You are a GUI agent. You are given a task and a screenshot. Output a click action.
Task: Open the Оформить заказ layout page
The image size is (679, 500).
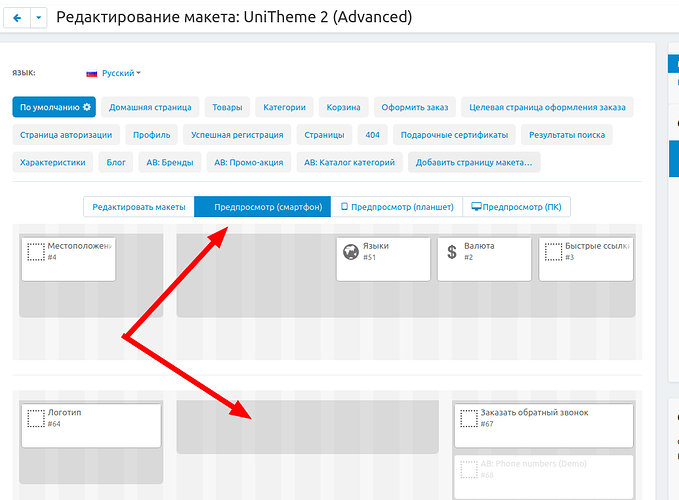pyautogui.click(x=415, y=107)
